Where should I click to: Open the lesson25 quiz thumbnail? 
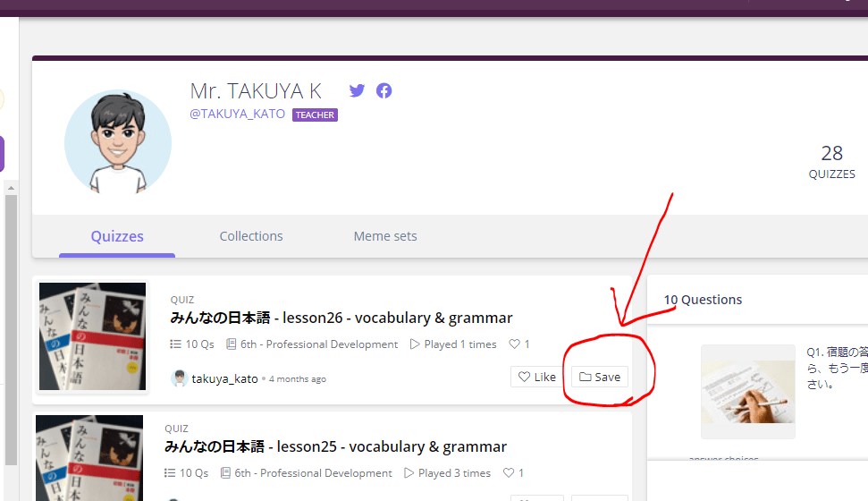click(x=89, y=458)
